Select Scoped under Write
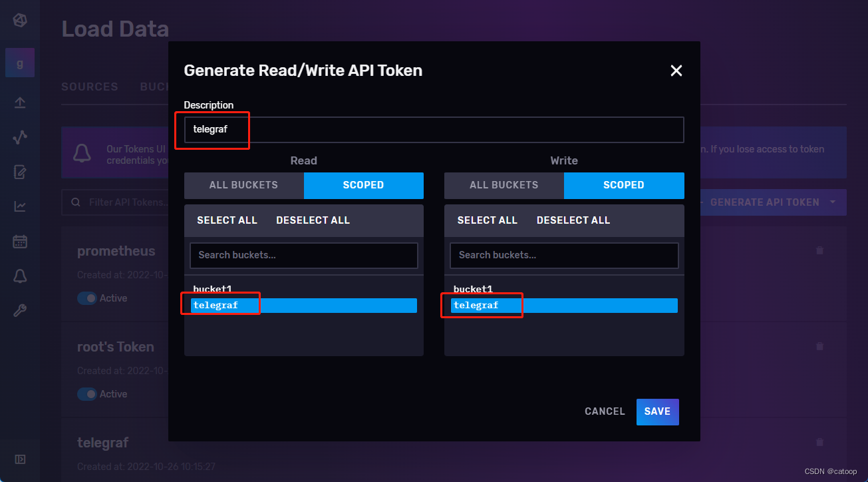This screenshot has width=868, height=482. [624, 185]
